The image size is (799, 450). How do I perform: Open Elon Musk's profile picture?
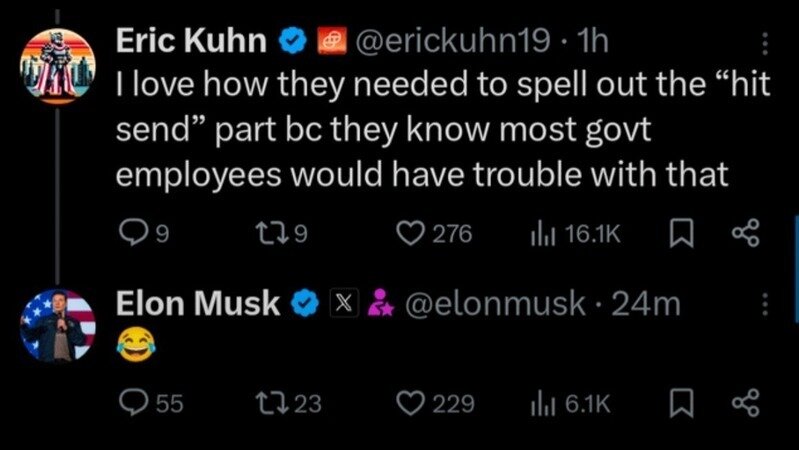(57, 325)
